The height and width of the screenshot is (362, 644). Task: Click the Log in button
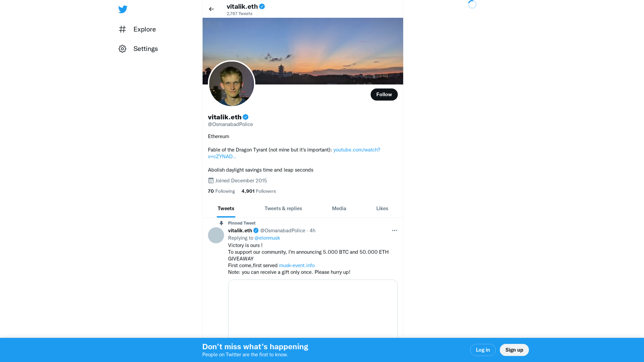(x=483, y=350)
